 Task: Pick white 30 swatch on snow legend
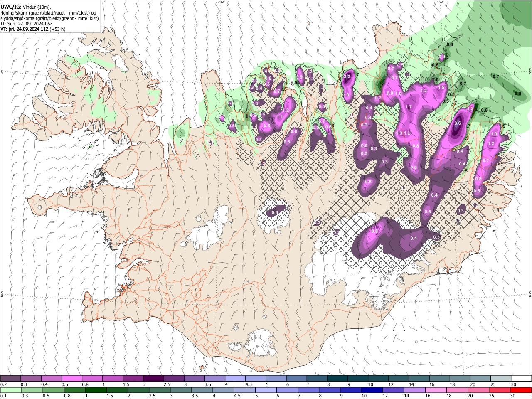521,379
